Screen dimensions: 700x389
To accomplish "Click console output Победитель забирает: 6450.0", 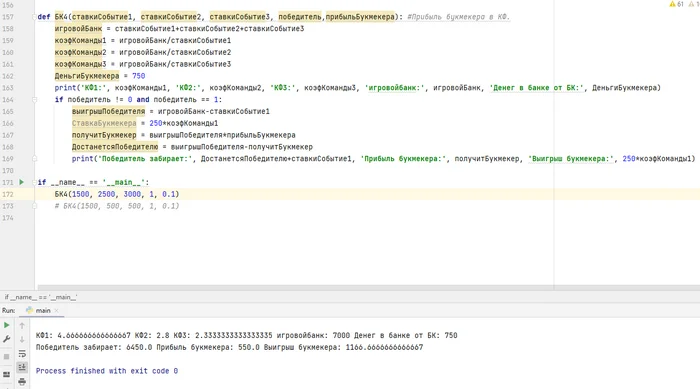I will coord(94,347).
